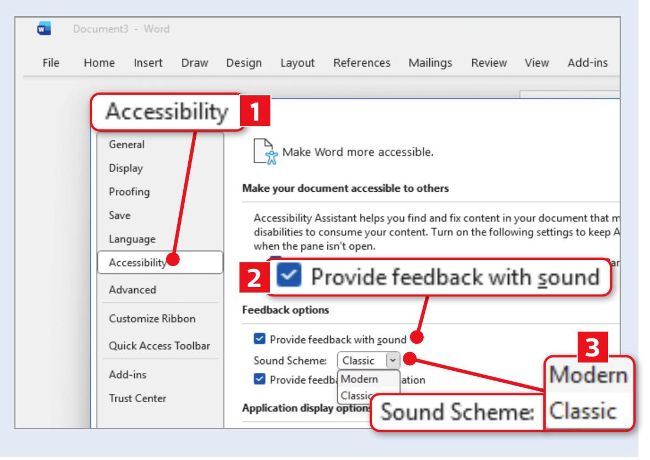Image resolution: width=650 pixels, height=460 pixels.
Task: Expand the Sound Scheme dropdown arrow
Action: pos(392,359)
